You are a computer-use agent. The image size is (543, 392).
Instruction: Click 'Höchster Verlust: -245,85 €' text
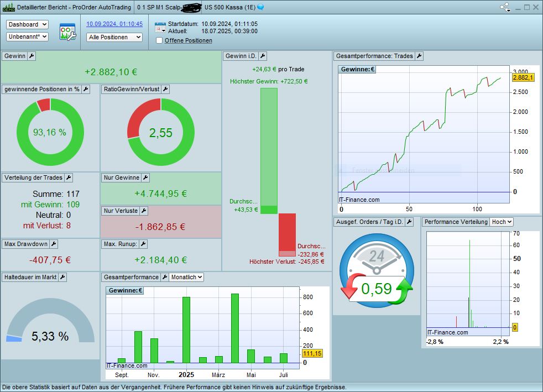287,262
